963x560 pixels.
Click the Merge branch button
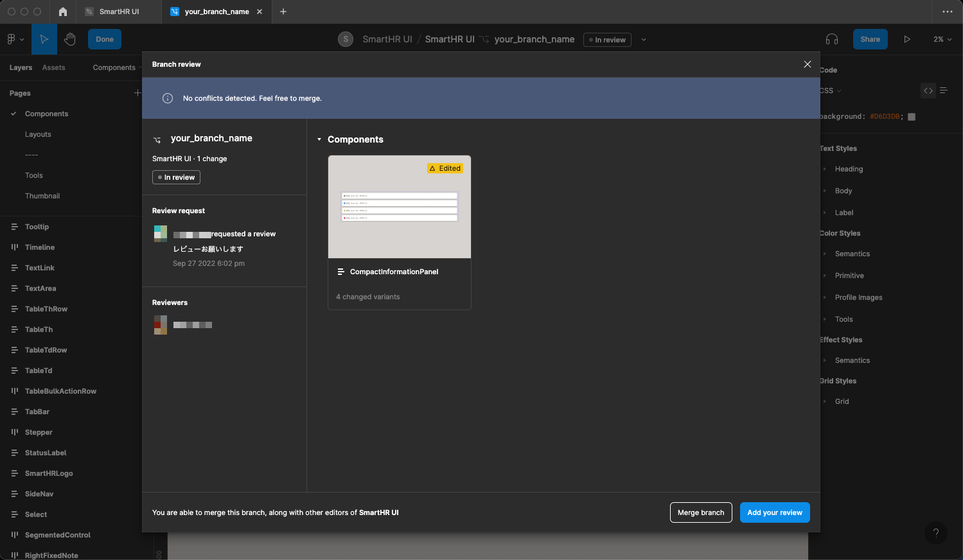coord(700,512)
